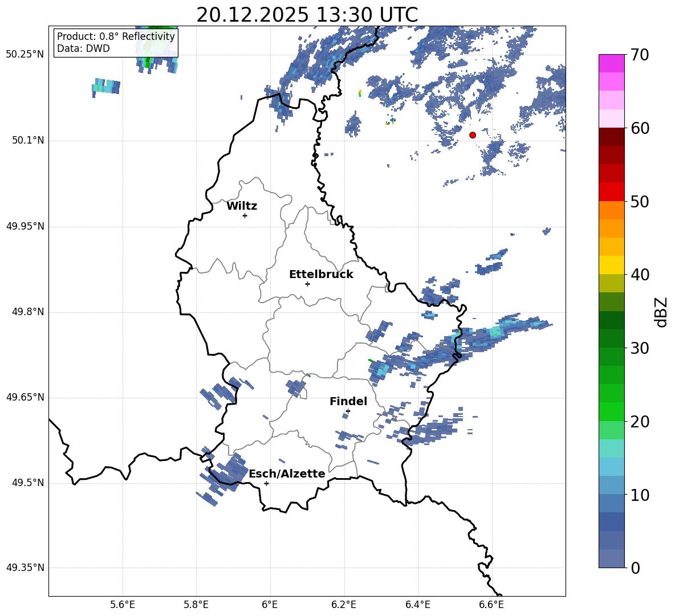Click the Ettelbruck cross marker
This screenshot has width=675, height=616.
[307, 284]
